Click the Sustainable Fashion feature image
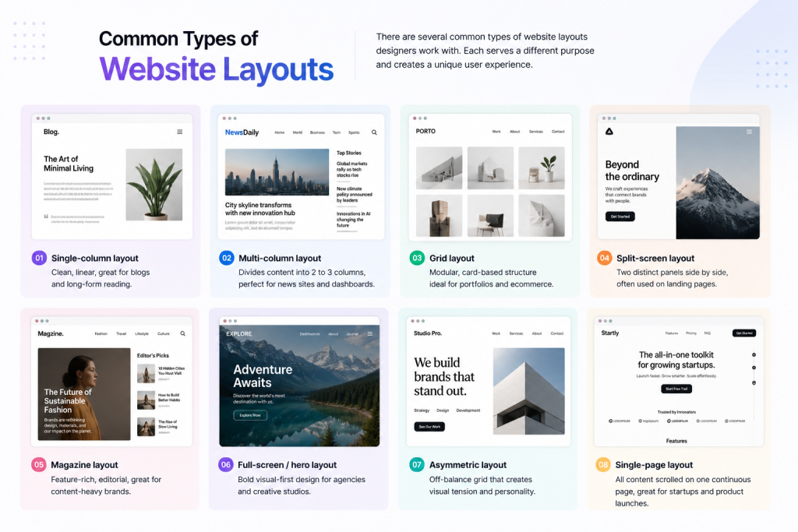The height and width of the screenshot is (532, 798). click(84, 394)
